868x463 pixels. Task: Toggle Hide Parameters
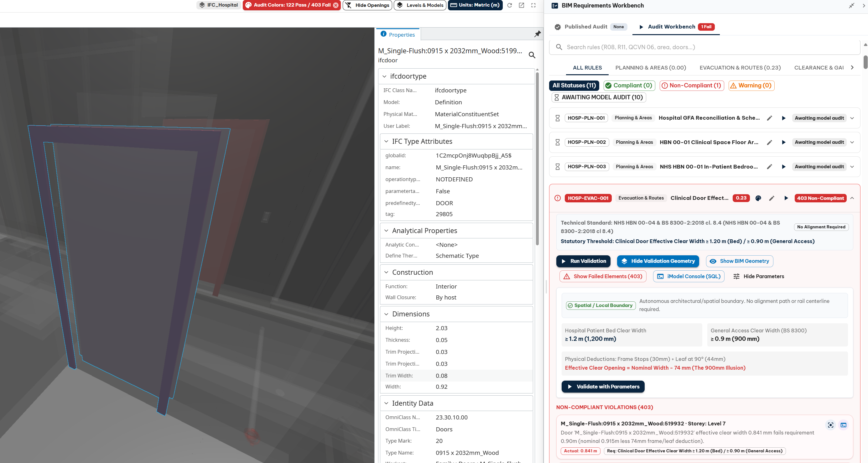[758, 276]
